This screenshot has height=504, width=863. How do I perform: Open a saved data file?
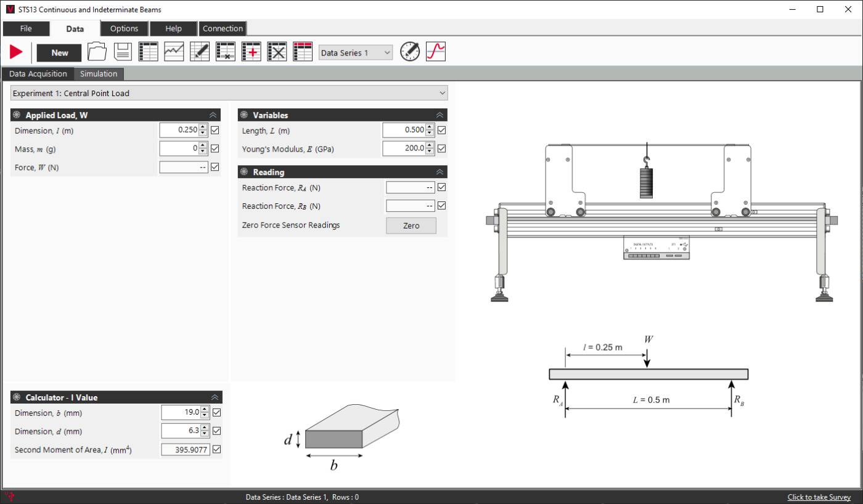click(97, 51)
